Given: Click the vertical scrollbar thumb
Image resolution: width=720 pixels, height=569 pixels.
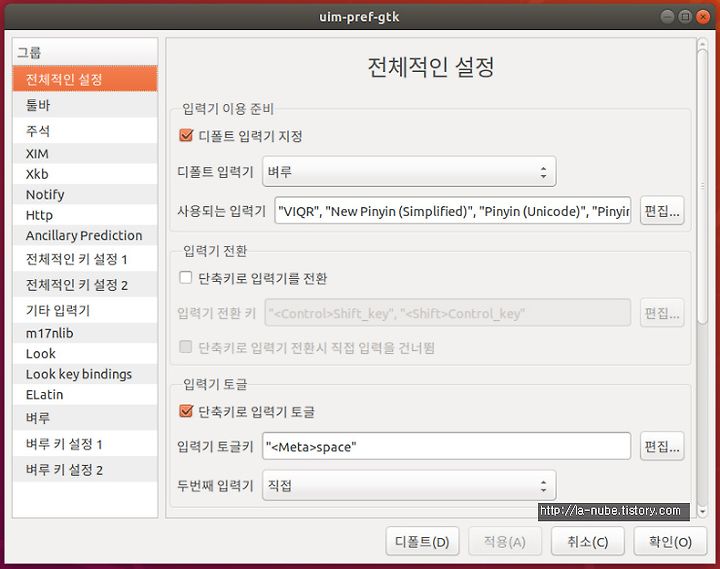Looking at the screenshot, I should (702, 186).
